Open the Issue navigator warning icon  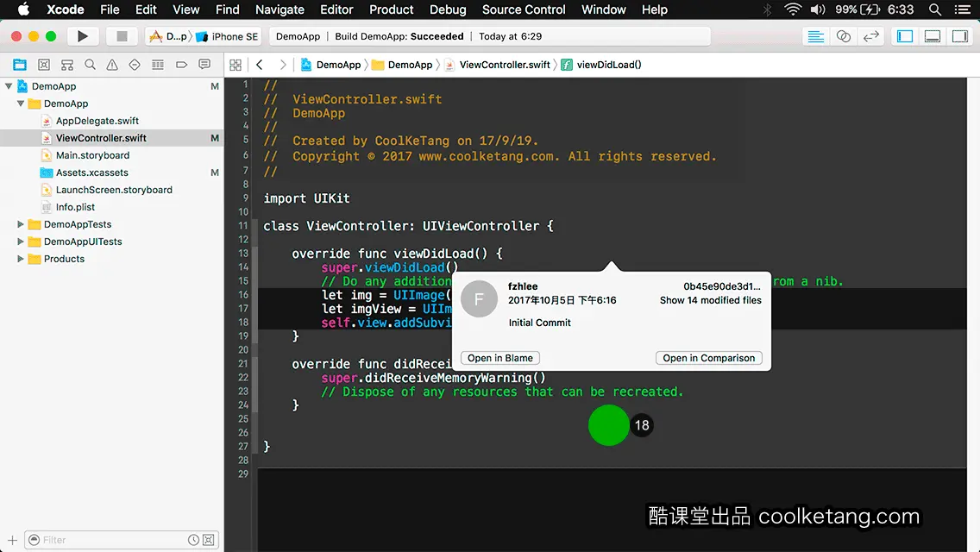112,65
